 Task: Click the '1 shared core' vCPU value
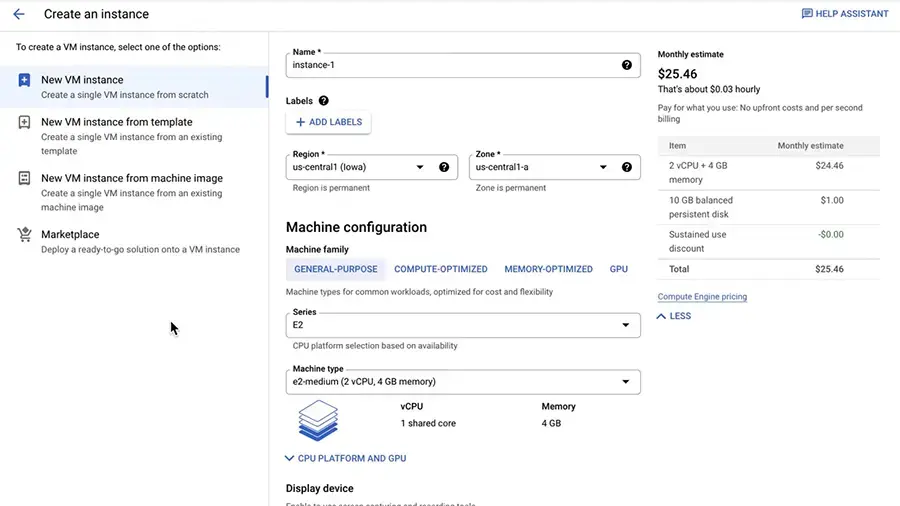[x=428, y=423]
